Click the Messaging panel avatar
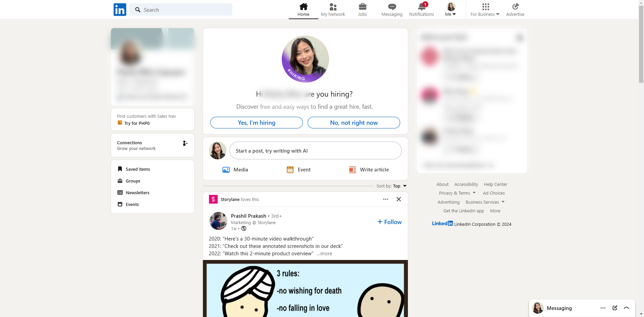Viewport: 644px width, 317px height. [538, 308]
